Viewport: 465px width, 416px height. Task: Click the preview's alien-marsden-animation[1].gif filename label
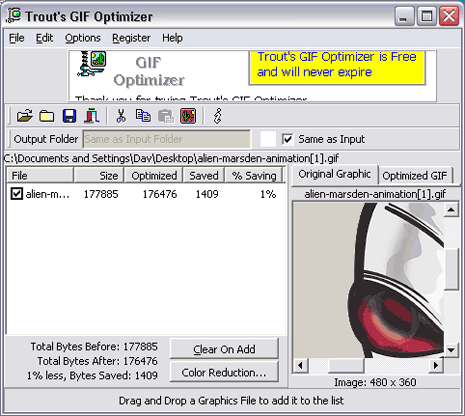pyautogui.click(x=375, y=194)
